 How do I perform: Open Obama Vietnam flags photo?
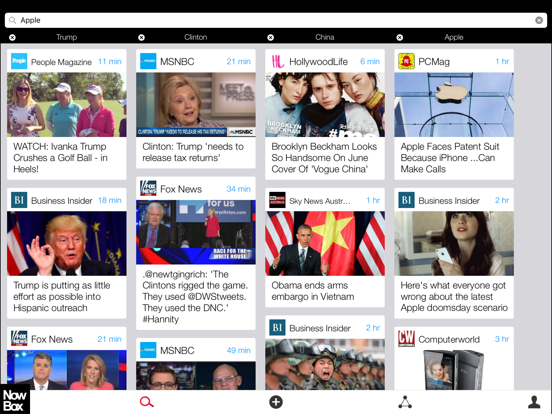click(x=325, y=243)
